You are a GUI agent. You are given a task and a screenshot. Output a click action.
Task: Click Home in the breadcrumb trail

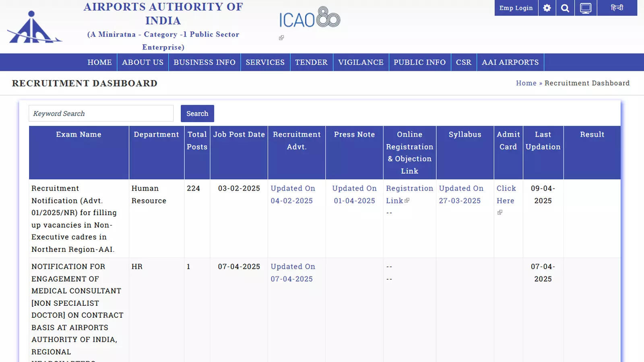point(526,83)
